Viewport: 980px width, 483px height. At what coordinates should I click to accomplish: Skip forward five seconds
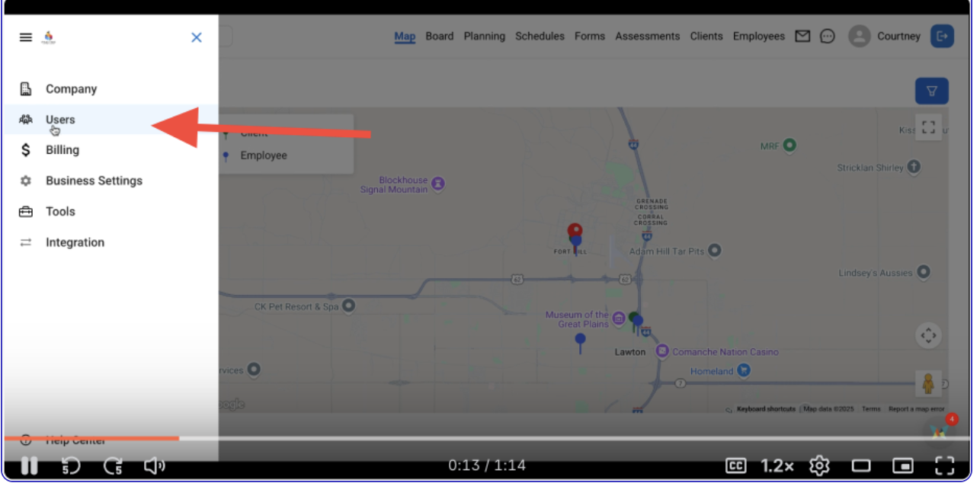click(x=113, y=465)
